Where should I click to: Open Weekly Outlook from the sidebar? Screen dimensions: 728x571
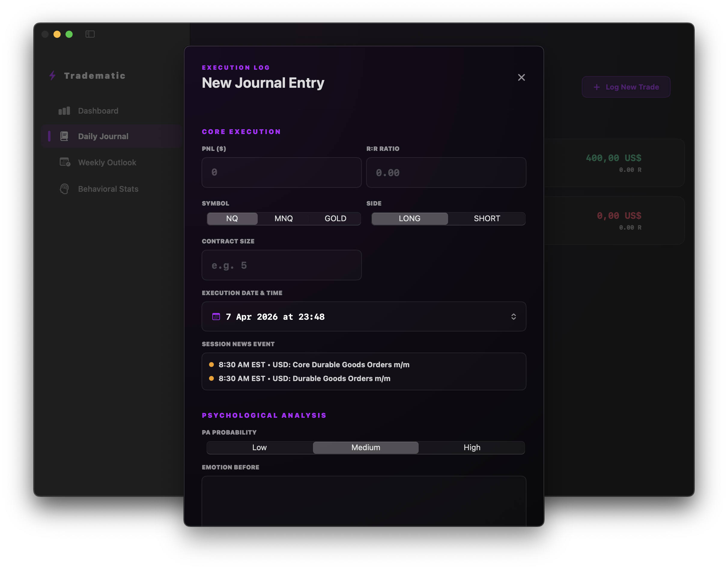(107, 163)
